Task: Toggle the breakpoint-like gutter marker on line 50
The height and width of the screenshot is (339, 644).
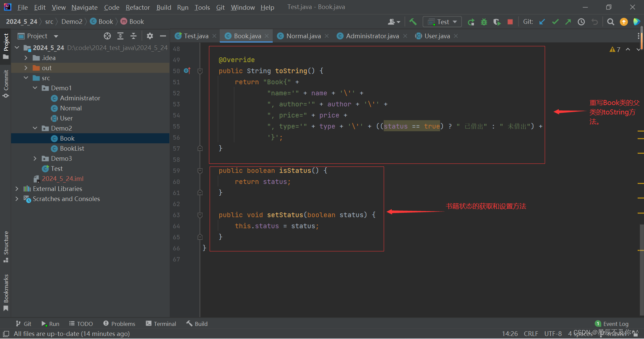Action: click(x=186, y=70)
